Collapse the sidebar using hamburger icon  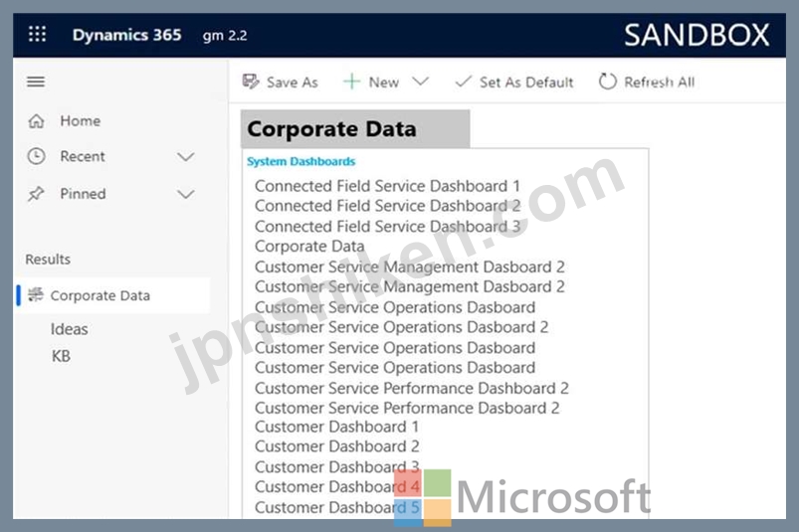pos(36,82)
